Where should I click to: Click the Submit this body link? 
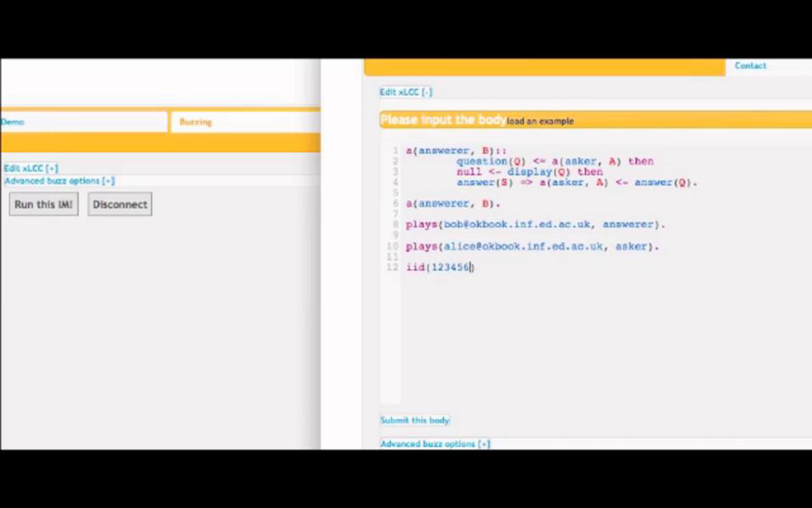[415, 420]
